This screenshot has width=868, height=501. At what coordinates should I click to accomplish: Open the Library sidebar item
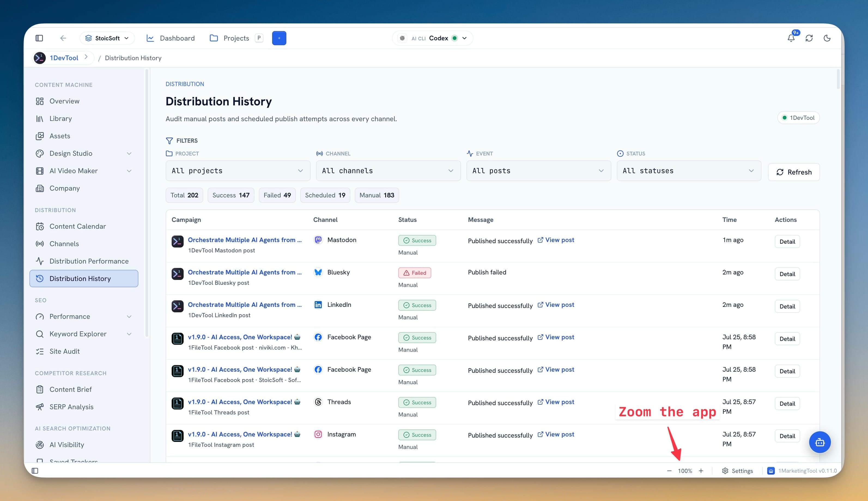84,118
